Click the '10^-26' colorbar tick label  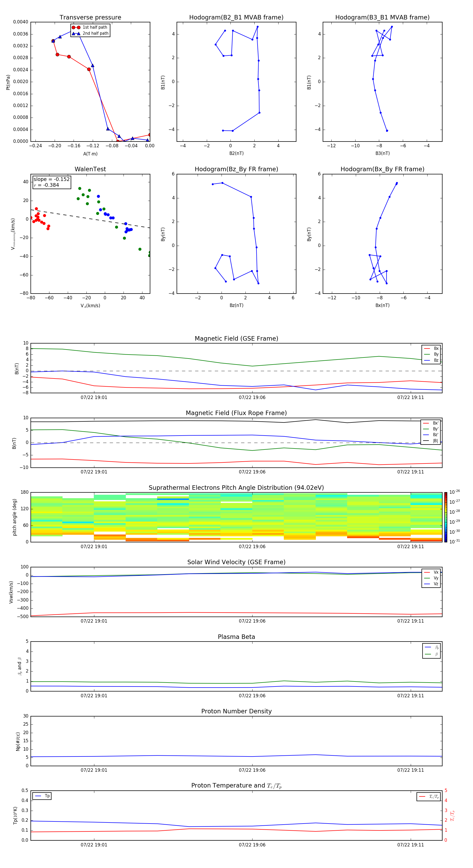(x=455, y=492)
